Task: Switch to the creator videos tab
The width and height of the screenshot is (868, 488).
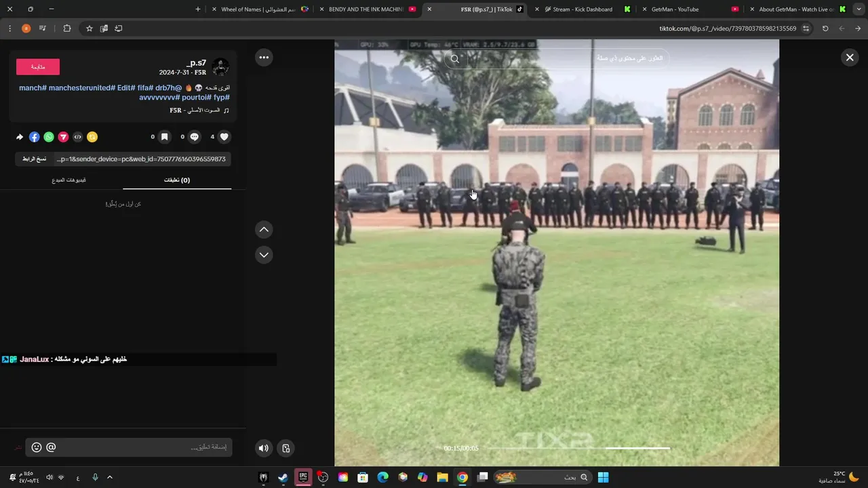Action: click(69, 180)
